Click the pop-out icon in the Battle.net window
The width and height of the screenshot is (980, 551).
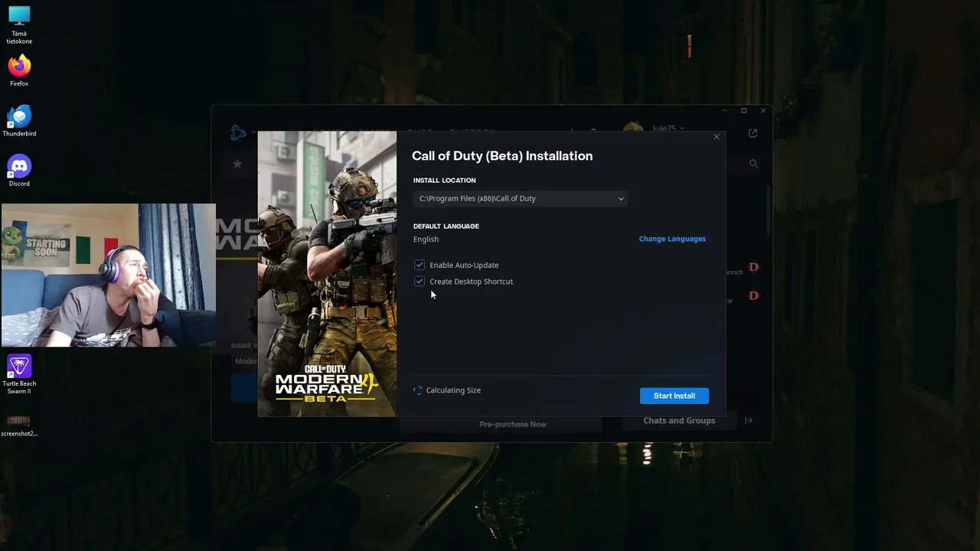pyautogui.click(x=753, y=133)
